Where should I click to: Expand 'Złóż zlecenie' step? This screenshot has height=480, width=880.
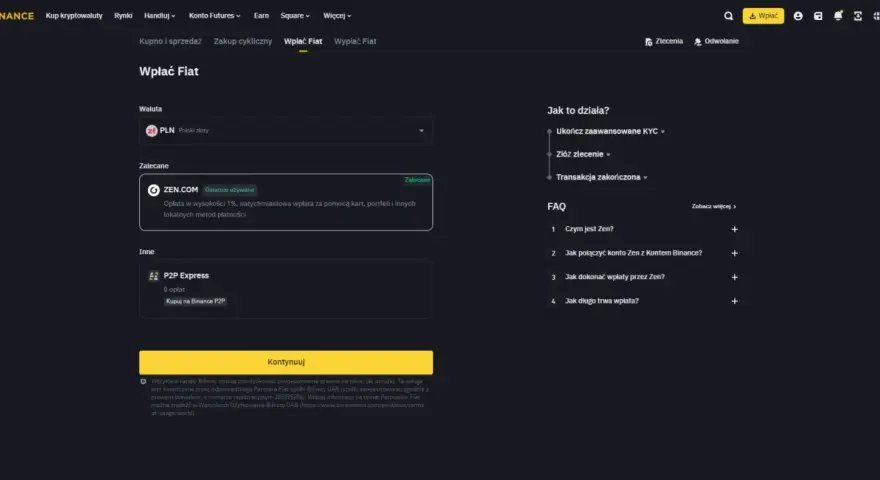(583, 154)
